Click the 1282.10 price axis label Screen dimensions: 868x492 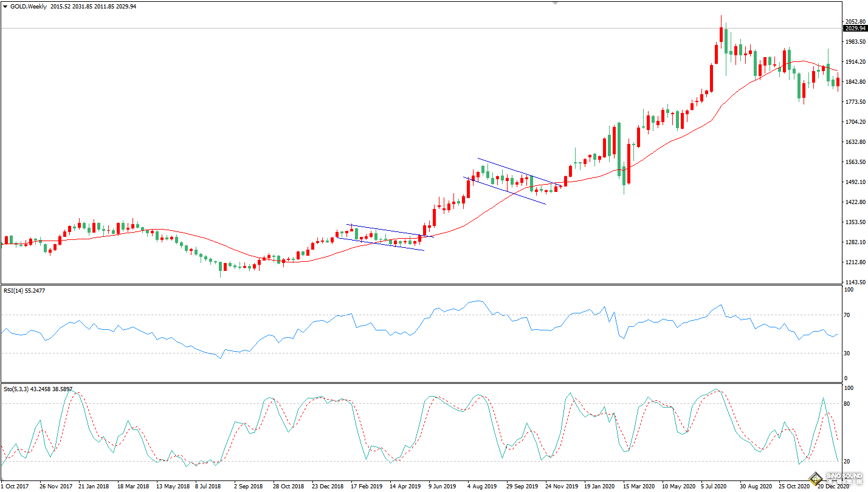[x=855, y=242]
